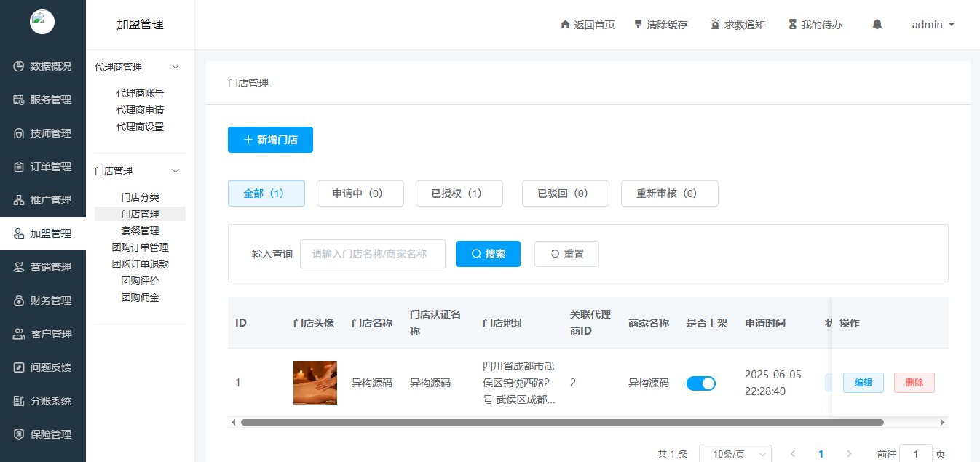The height and width of the screenshot is (462, 980).
Task: Open the 财务管理 section
Action: pos(43,300)
